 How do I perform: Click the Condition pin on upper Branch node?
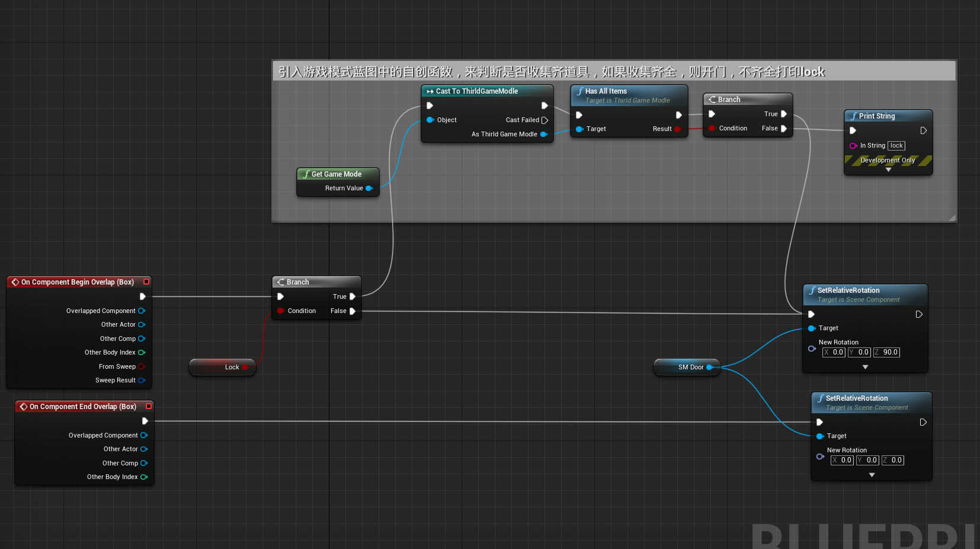click(x=712, y=128)
